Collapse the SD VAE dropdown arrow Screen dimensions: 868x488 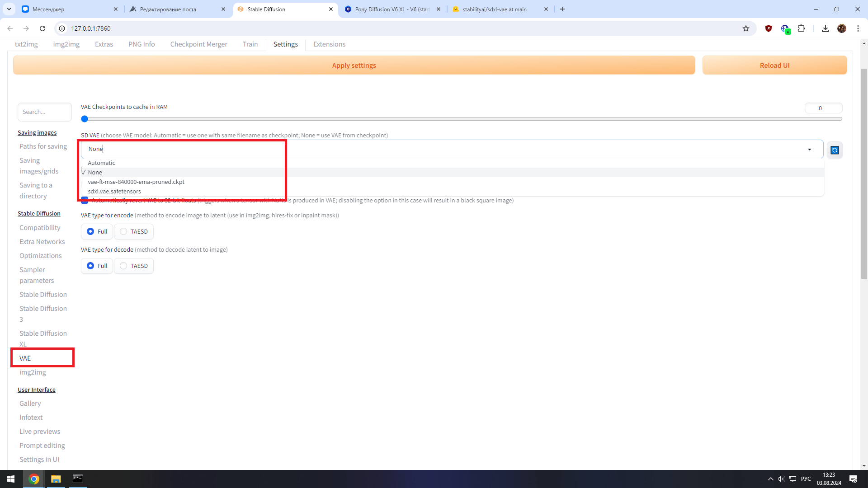click(809, 150)
